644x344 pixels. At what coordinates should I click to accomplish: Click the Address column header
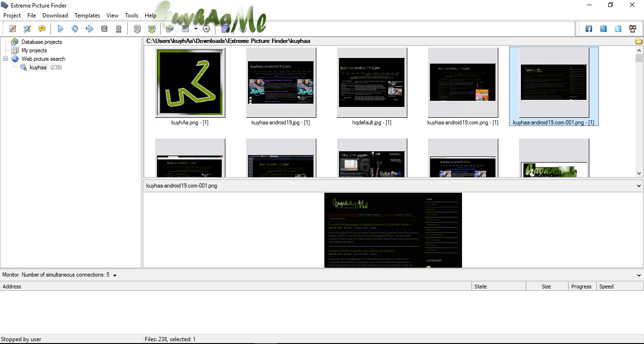point(236,287)
